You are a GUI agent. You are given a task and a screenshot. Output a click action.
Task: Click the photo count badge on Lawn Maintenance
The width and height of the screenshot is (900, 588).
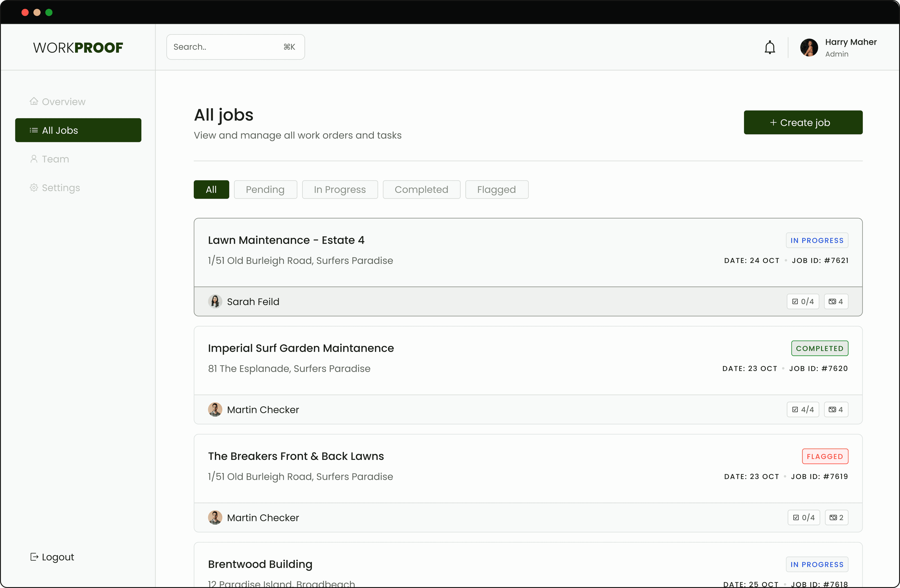click(836, 301)
